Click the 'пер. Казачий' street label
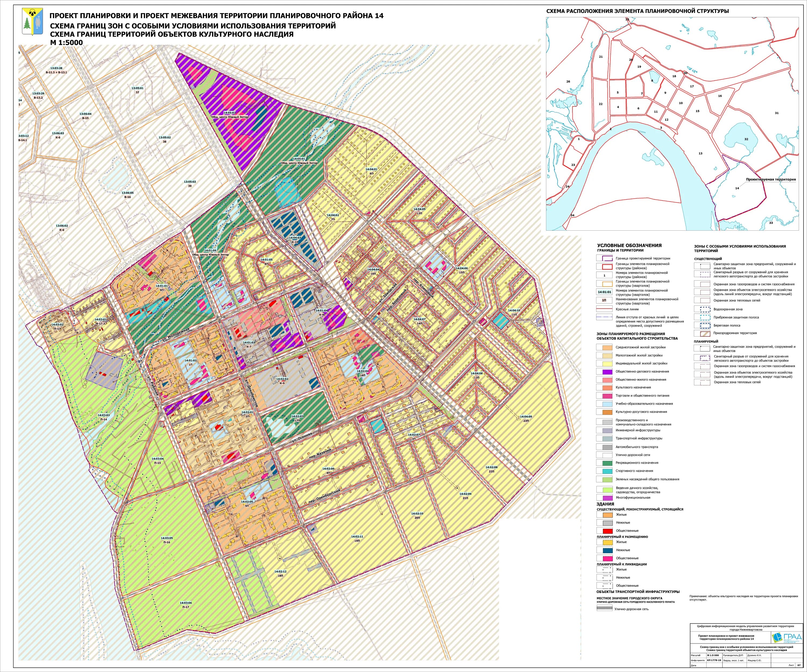Image resolution: width=807 pixels, height=672 pixels. (320, 454)
